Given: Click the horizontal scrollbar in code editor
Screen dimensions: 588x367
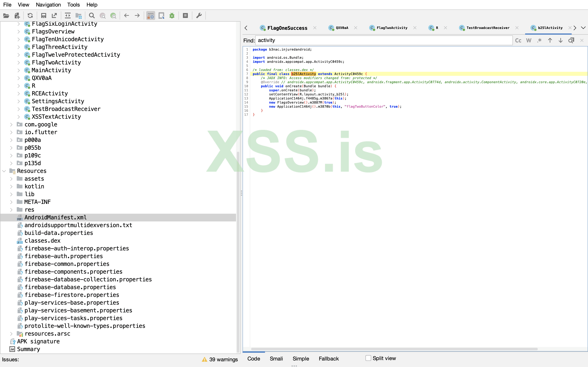Looking at the screenshot, I should tap(394, 349).
